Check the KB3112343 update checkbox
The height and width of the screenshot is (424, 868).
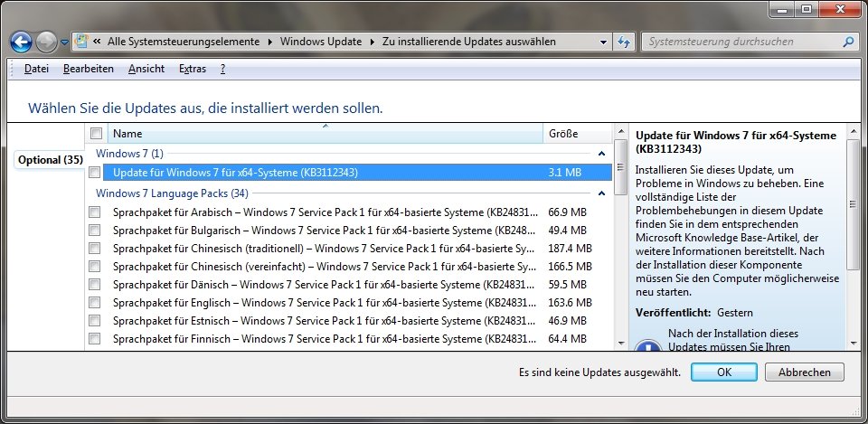tap(95, 173)
